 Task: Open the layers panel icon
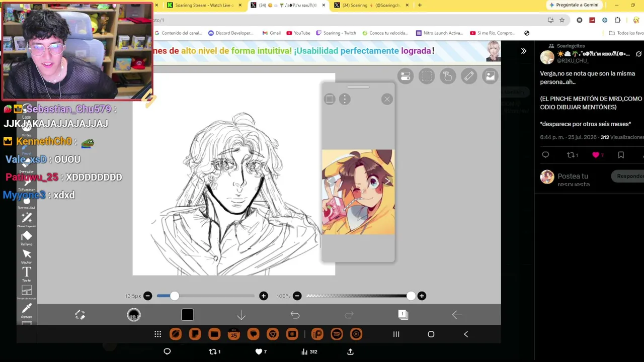pos(403,315)
